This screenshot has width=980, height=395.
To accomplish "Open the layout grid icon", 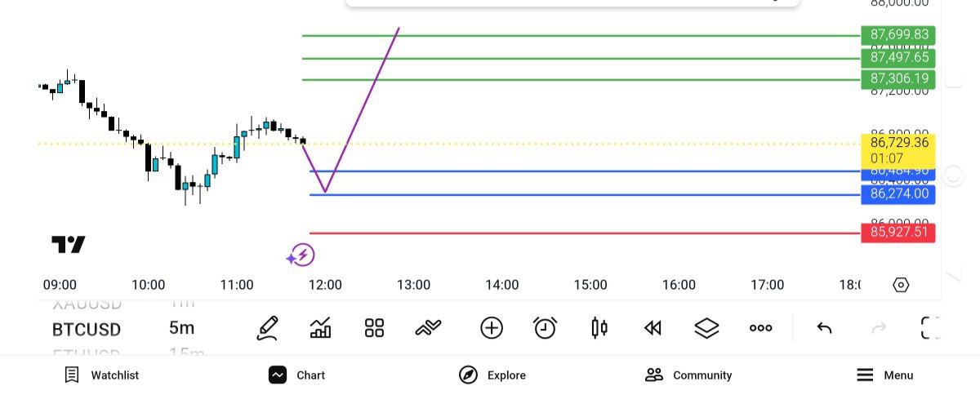I will coord(374,328).
